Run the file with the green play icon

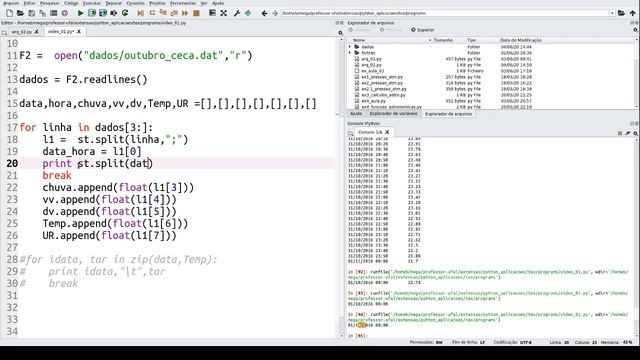80,13
